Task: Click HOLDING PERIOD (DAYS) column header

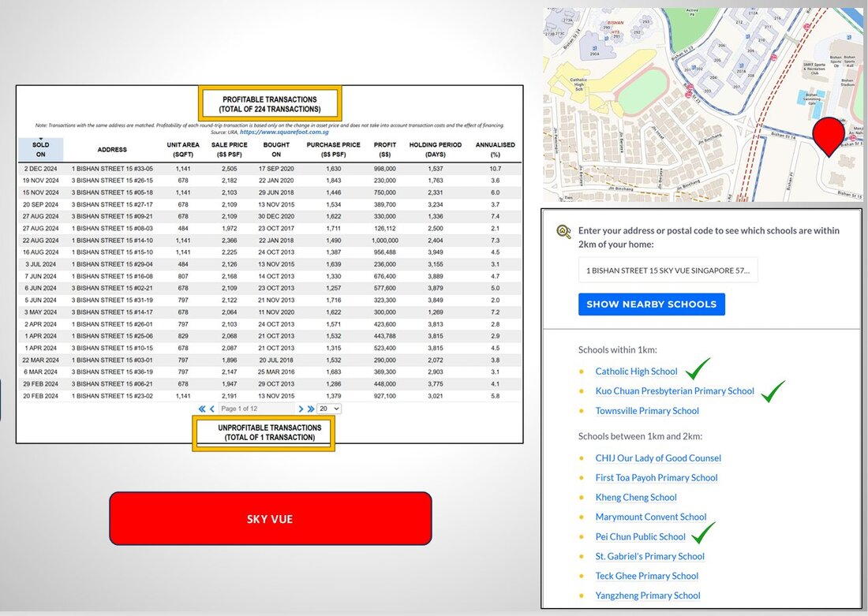Action: click(x=435, y=149)
